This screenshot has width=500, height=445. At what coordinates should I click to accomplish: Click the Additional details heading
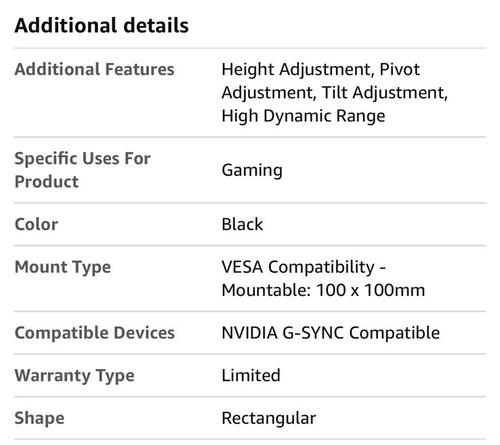[x=102, y=26]
